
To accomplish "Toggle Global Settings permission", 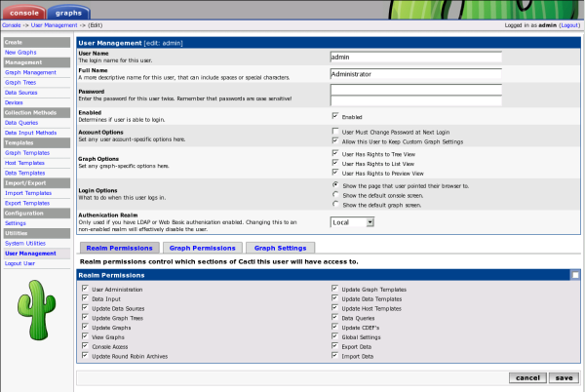I will click(334, 336).
